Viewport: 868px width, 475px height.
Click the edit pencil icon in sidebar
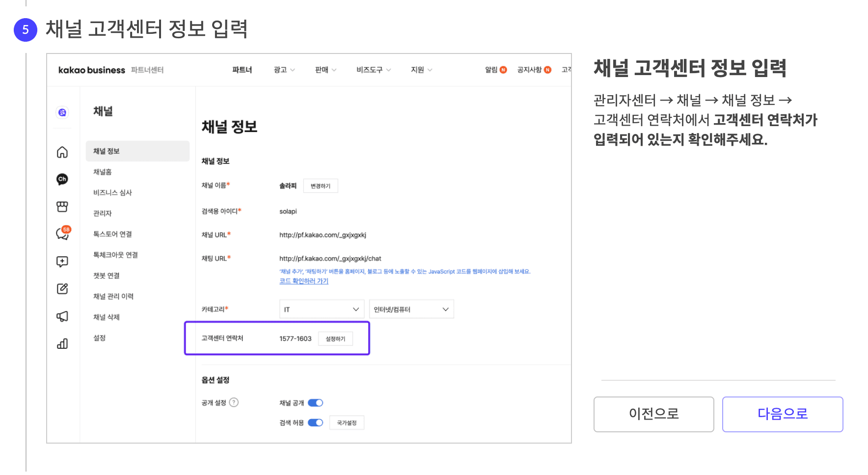(62, 289)
